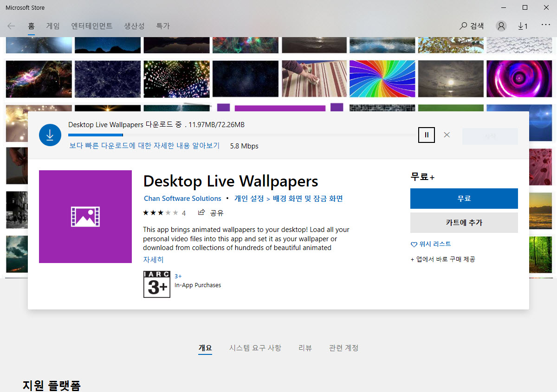Viewport: 557px width, 392px height.
Task: Open the 시스템 요구 사항 tab
Action: coord(255,348)
